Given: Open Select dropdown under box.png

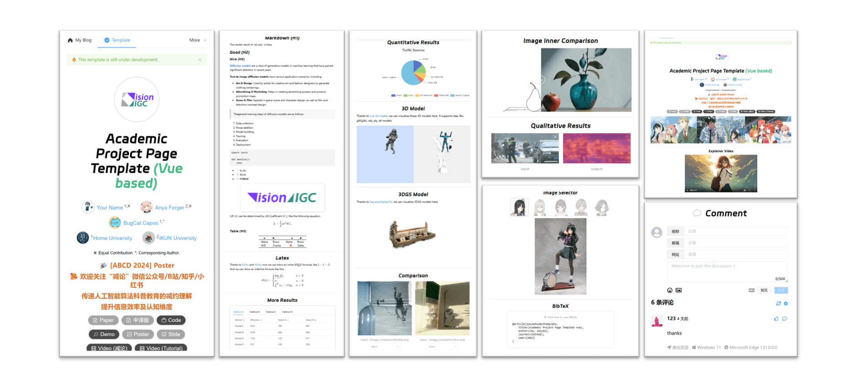Looking at the screenshot, I should click(442, 347).
